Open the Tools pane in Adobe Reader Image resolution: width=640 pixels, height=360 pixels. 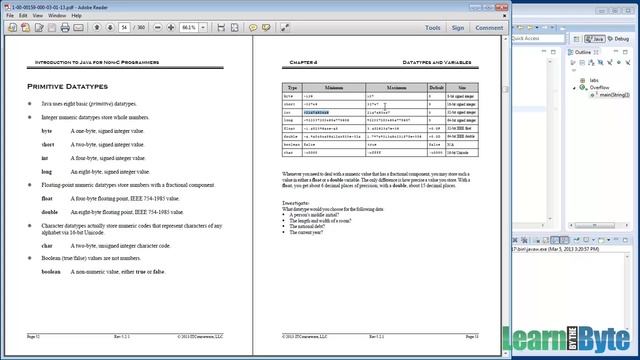coord(433,28)
